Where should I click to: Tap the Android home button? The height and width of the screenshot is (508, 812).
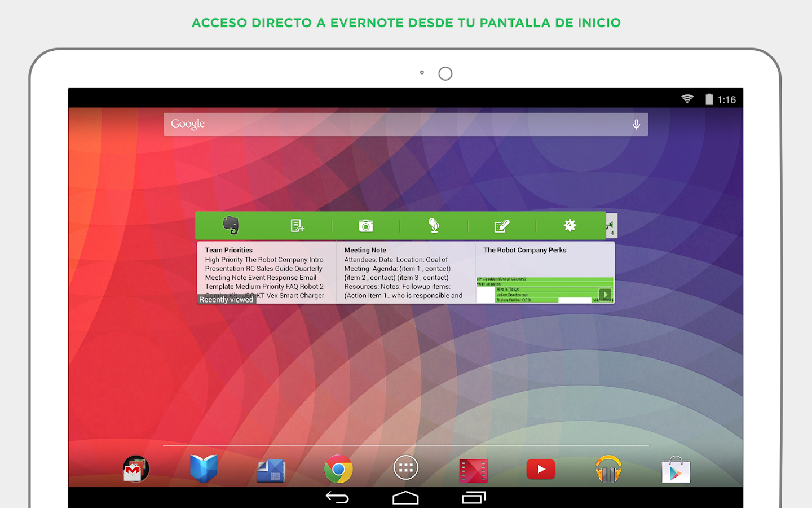tap(405, 497)
